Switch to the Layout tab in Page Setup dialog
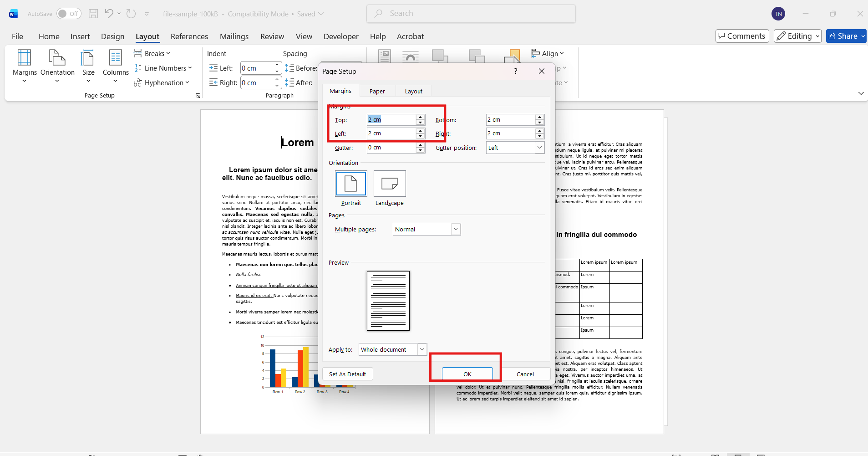This screenshot has height=456, width=868. click(414, 91)
